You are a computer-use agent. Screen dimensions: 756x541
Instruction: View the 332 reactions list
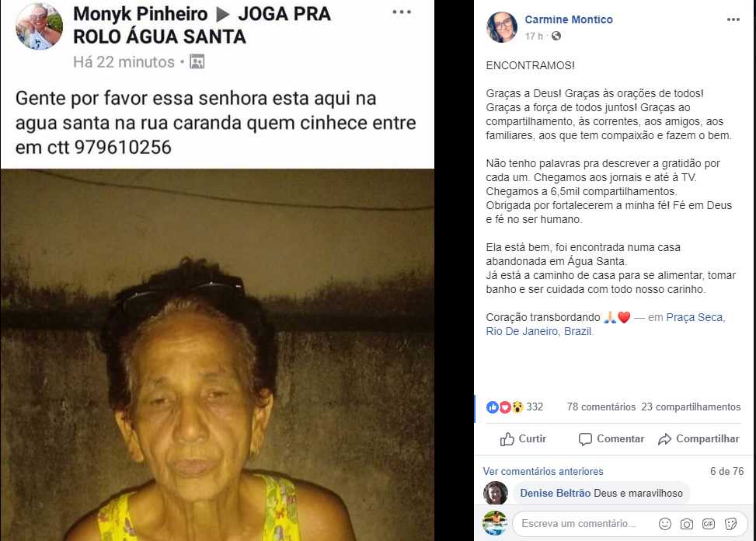click(514, 407)
